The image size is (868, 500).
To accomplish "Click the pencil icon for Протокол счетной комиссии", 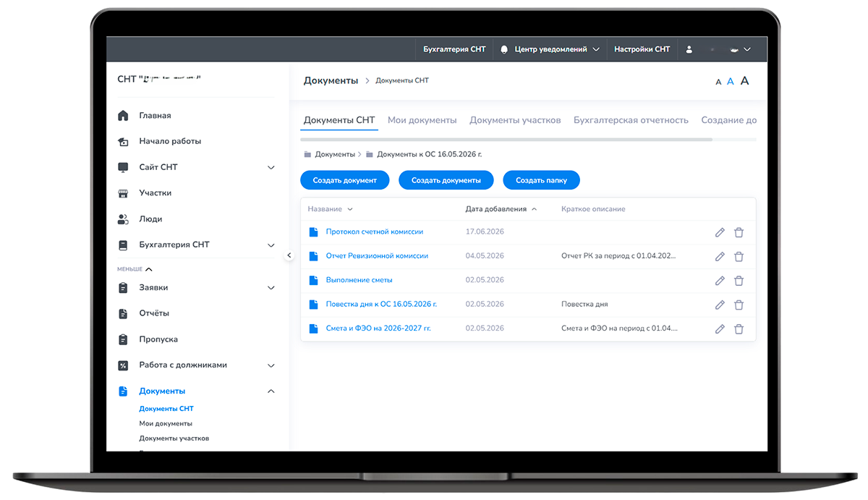I will [720, 232].
